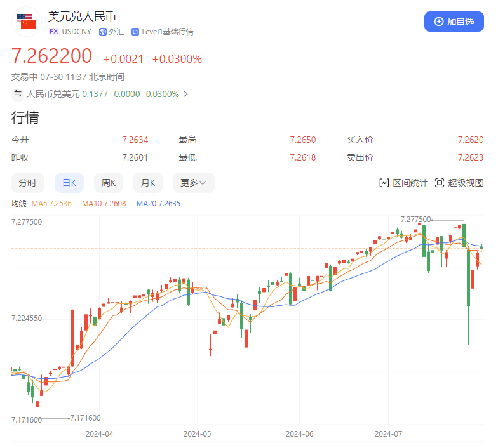
Task: Select the 日K daily candlestick tab
Action: (x=69, y=183)
